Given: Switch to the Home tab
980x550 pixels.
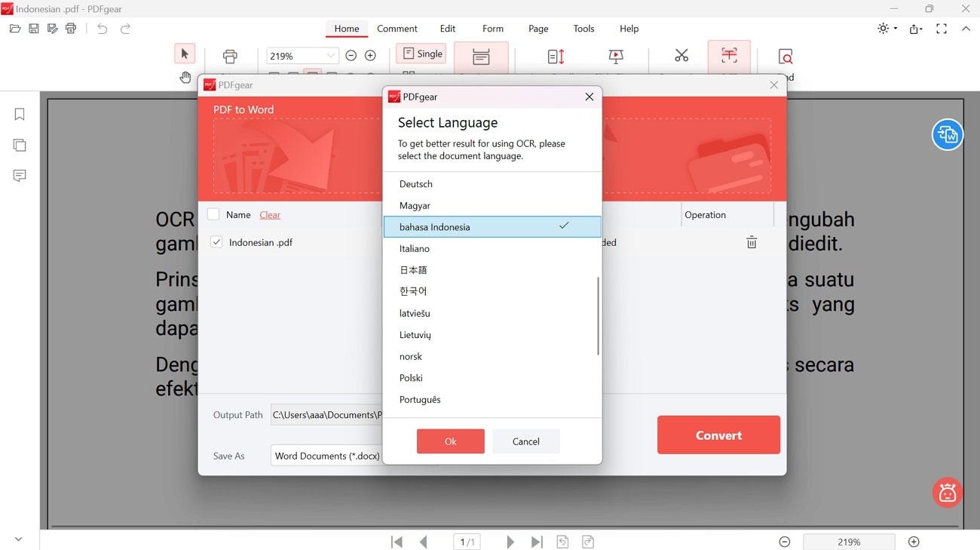Looking at the screenshot, I should (x=347, y=29).
